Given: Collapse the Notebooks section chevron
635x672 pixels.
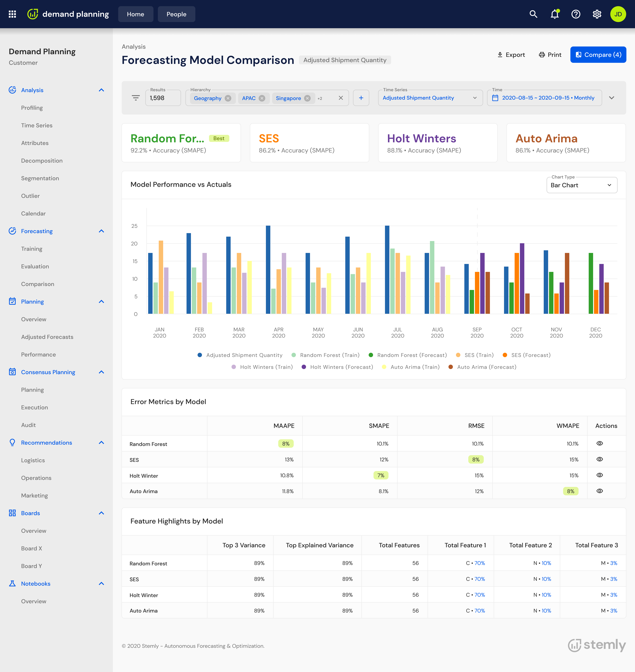Looking at the screenshot, I should coord(102,583).
